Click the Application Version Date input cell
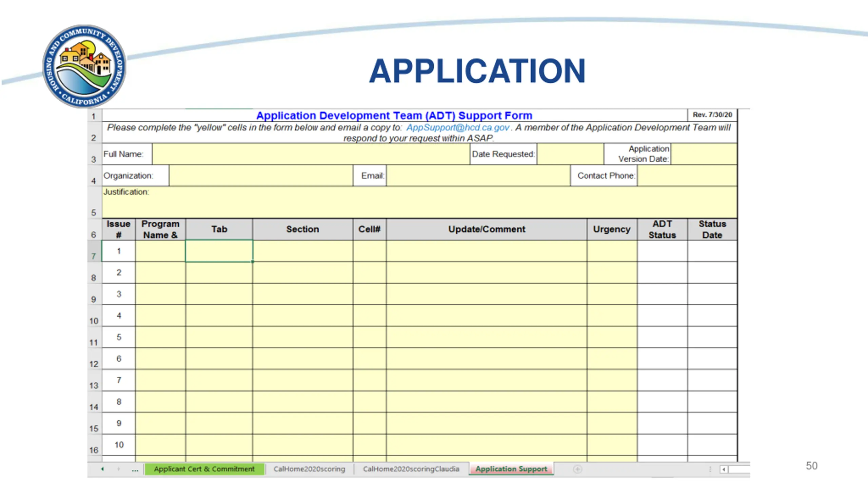 704,154
